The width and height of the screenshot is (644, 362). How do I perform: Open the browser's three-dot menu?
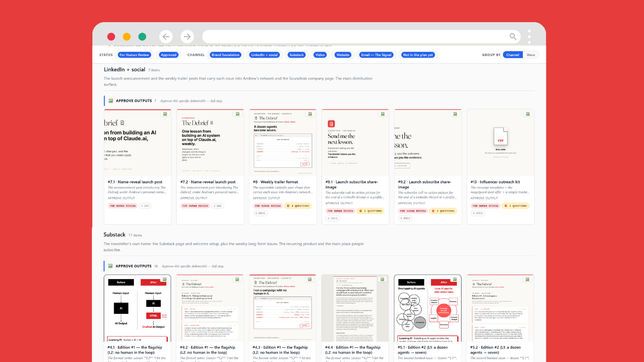[529, 37]
